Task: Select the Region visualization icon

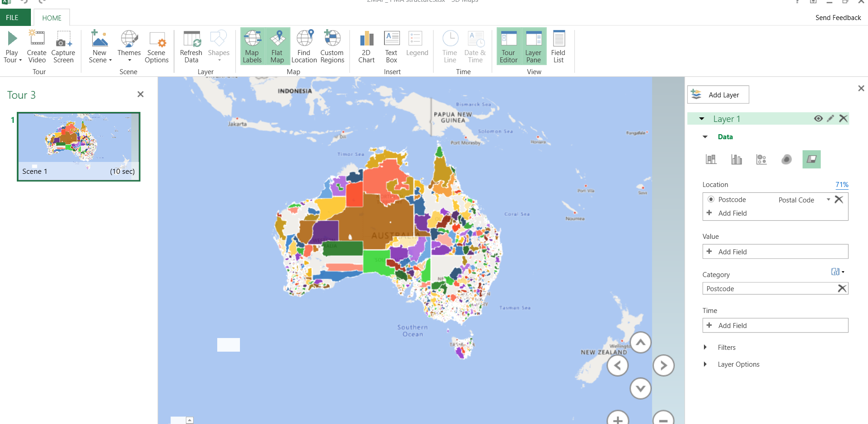Action: tap(811, 159)
